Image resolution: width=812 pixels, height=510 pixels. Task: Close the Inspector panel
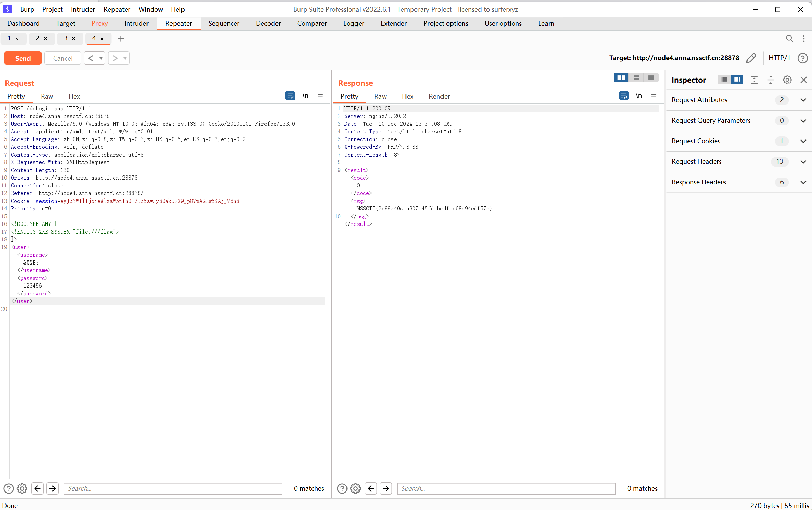pyautogui.click(x=803, y=80)
